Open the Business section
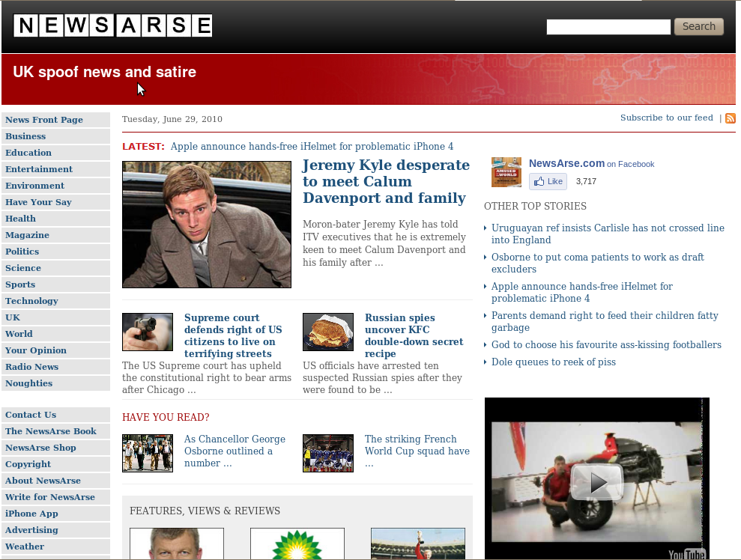This screenshot has width=741, height=560. (x=55, y=136)
